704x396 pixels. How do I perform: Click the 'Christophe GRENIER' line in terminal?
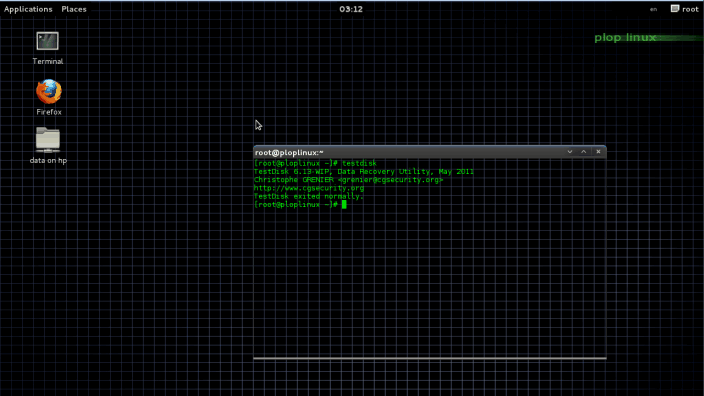tap(348, 180)
